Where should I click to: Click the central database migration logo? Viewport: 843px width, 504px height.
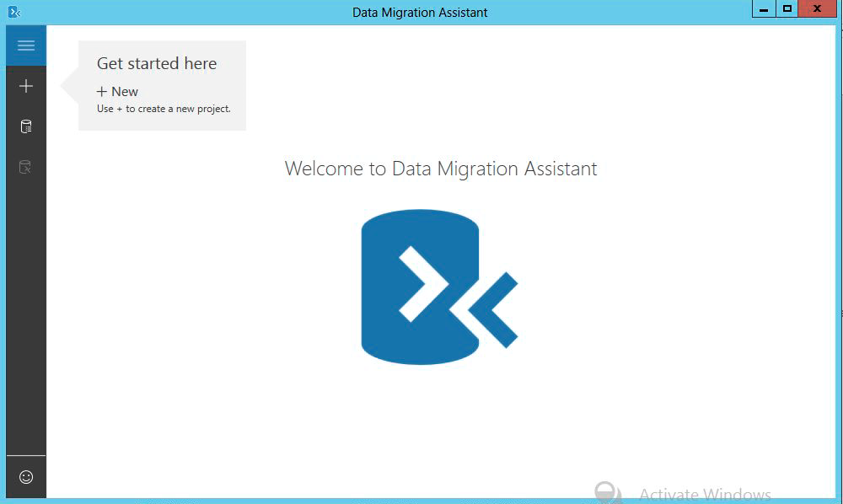click(x=420, y=287)
